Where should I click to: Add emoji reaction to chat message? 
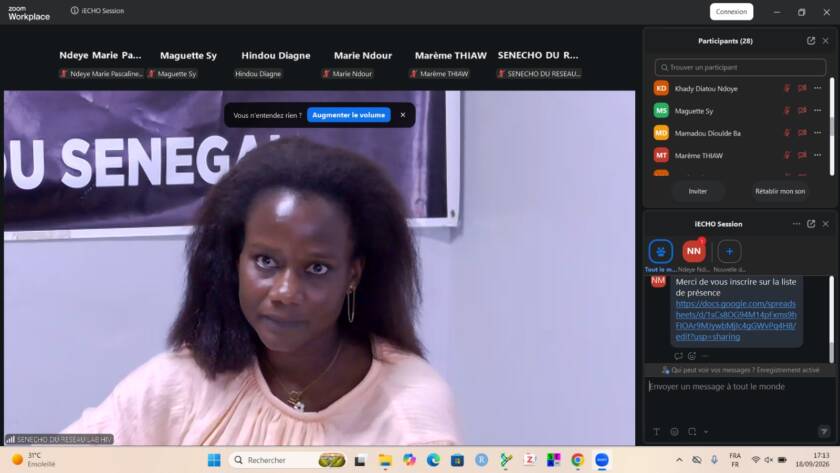coord(692,356)
